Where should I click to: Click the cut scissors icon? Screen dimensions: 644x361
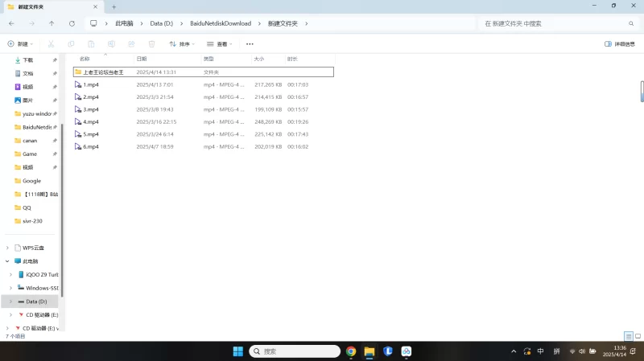51,44
